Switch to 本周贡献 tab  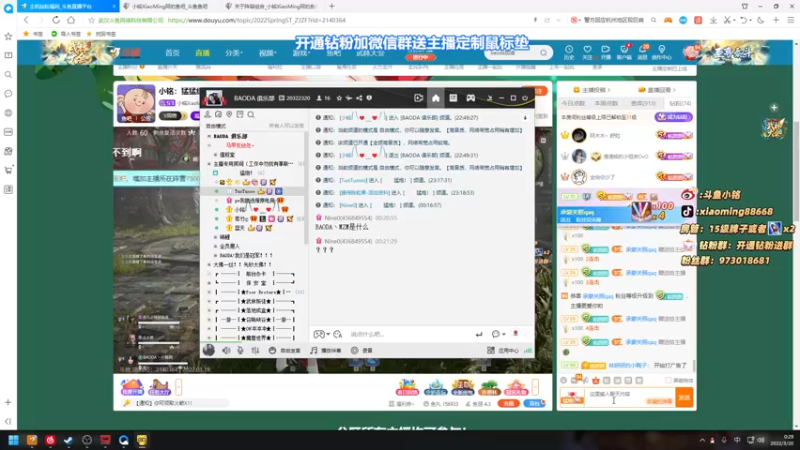pyautogui.click(x=607, y=103)
